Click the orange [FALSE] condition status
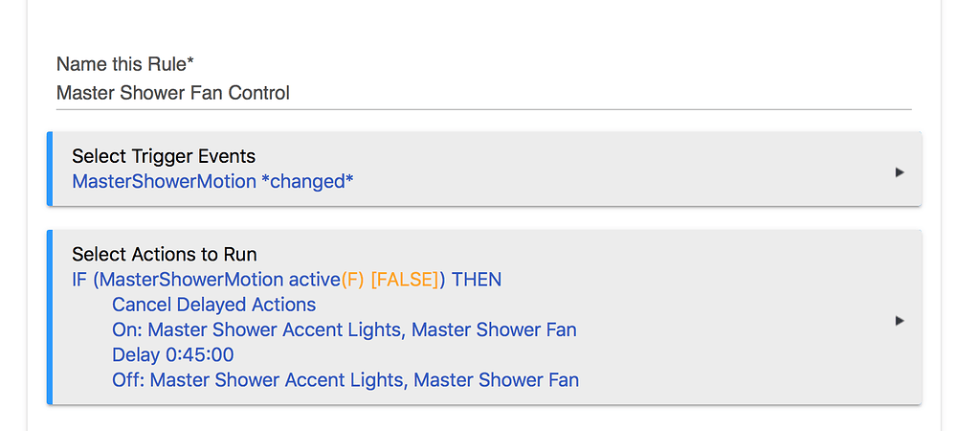 click(404, 280)
